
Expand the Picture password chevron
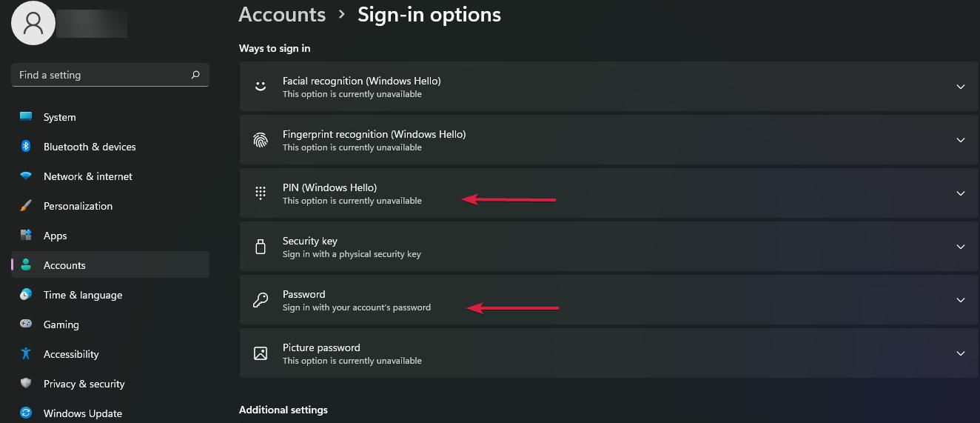(961, 353)
